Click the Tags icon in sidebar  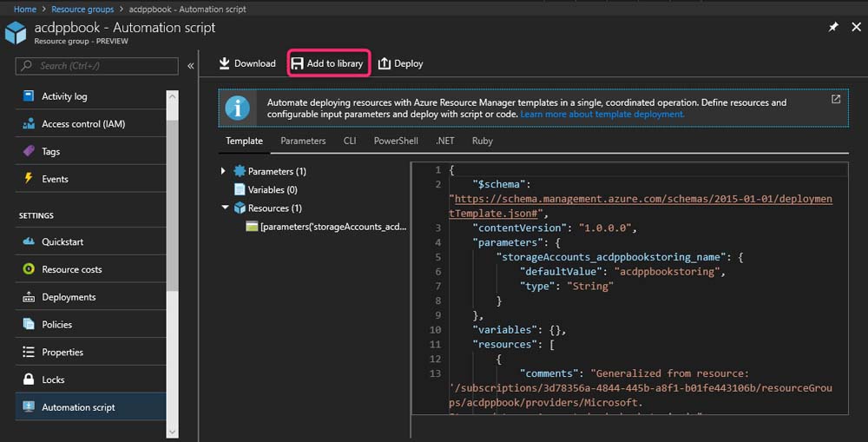[x=28, y=151]
